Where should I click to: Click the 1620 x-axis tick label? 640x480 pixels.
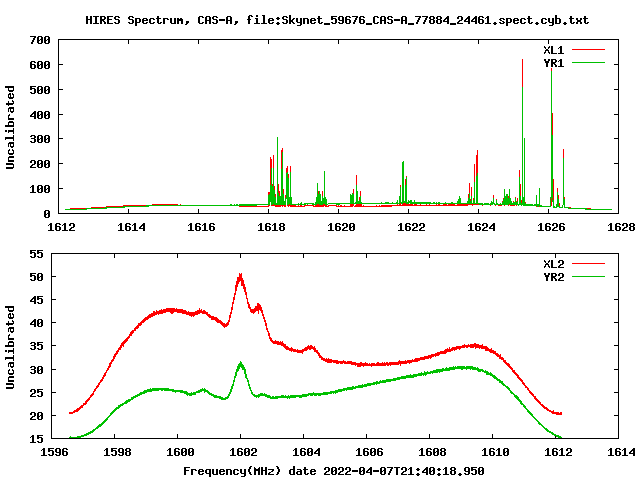coord(341,227)
